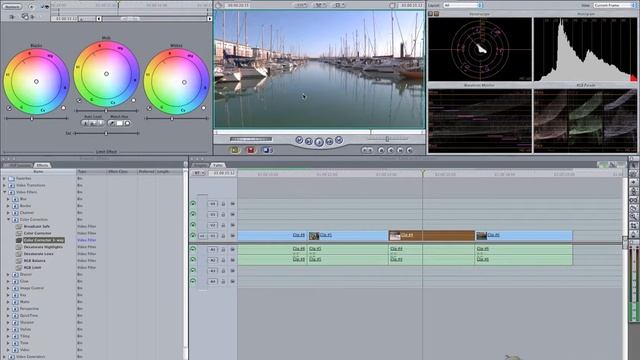Collapse the Color Correction bin
This screenshot has height=360, width=640.
click(8, 220)
